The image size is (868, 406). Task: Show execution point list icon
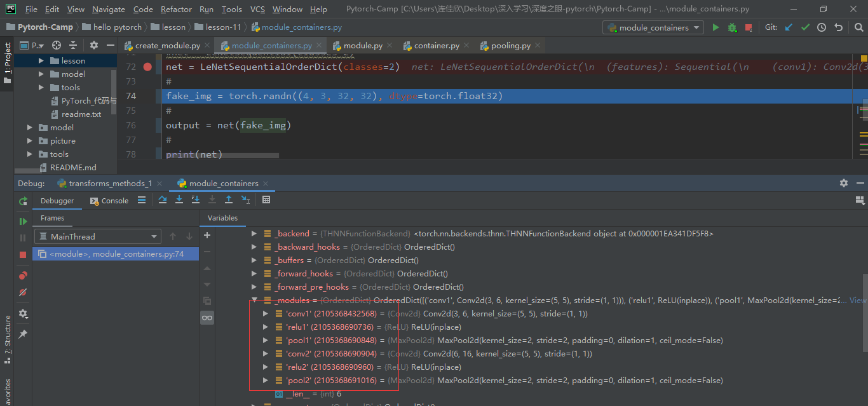pyautogui.click(x=142, y=200)
